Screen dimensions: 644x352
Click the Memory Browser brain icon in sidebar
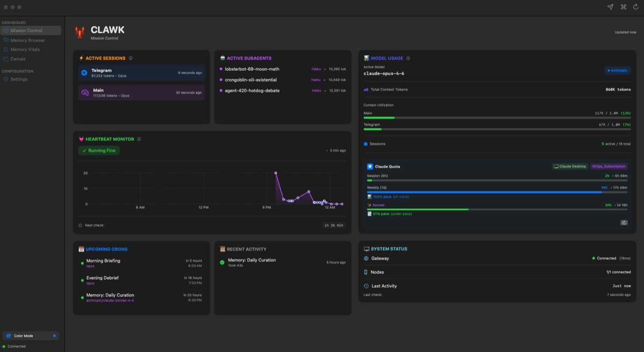pos(6,40)
